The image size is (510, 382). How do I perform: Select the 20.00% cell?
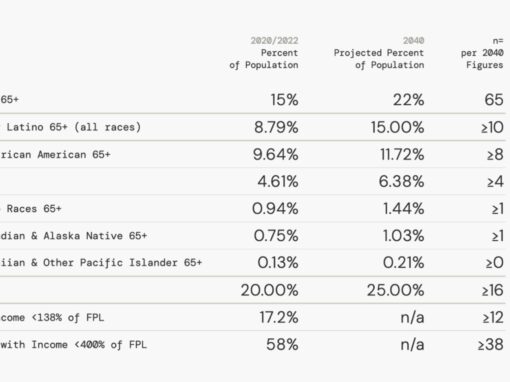click(270, 290)
